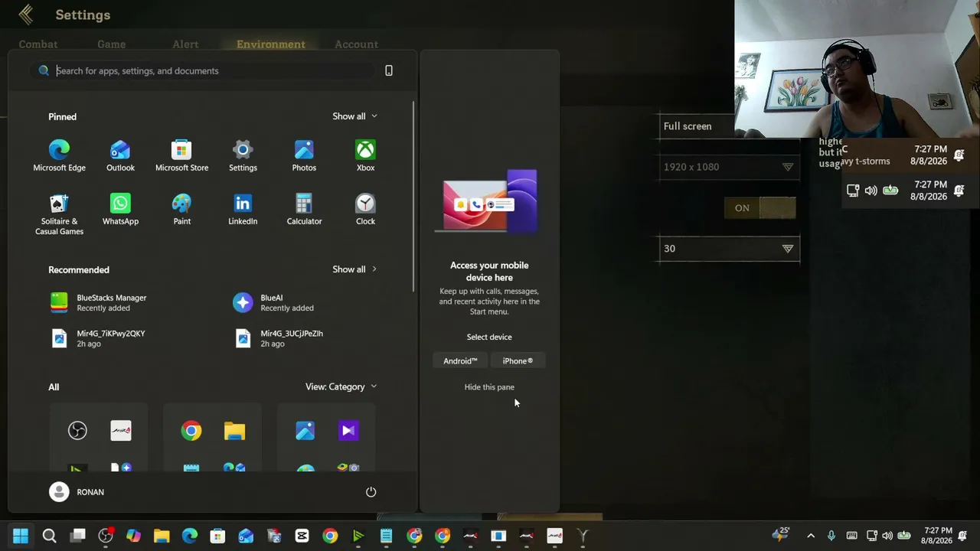Launch Paint from the Start menu
980x551 pixels.
pos(181,210)
